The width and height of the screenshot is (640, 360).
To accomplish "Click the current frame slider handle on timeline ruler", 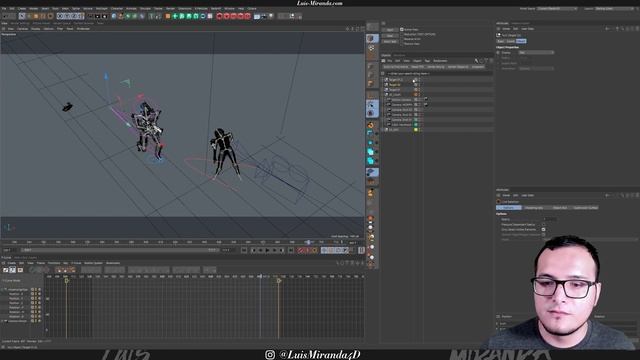I will [x=309, y=242].
